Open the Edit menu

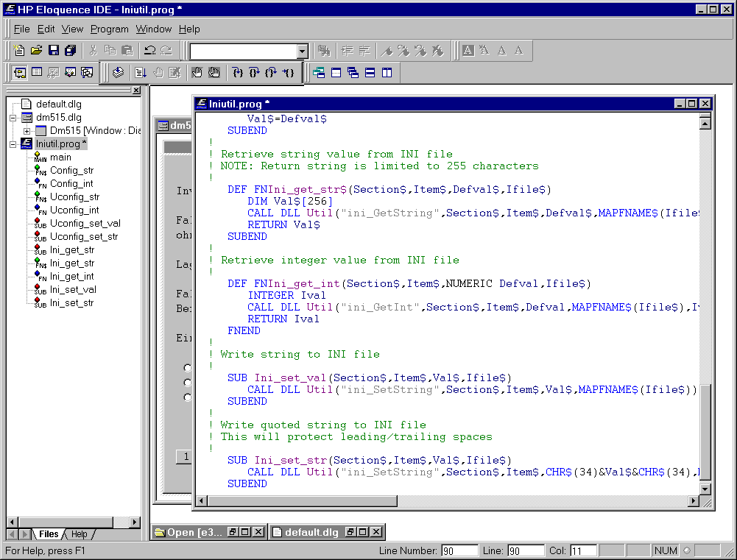(46, 29)
